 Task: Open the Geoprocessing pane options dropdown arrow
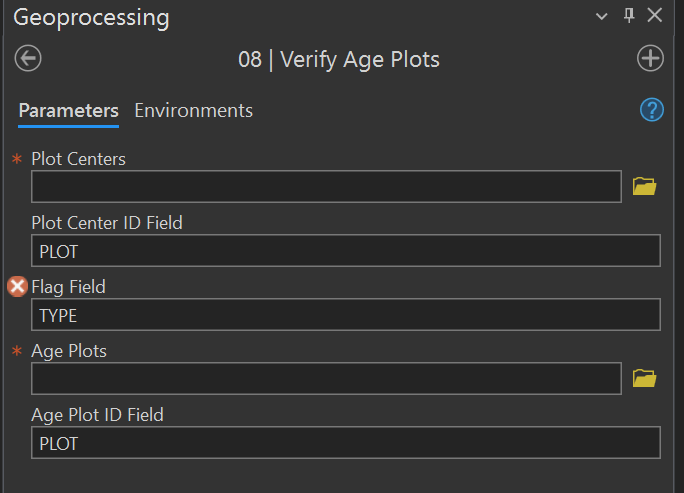[x=602, y=16]
